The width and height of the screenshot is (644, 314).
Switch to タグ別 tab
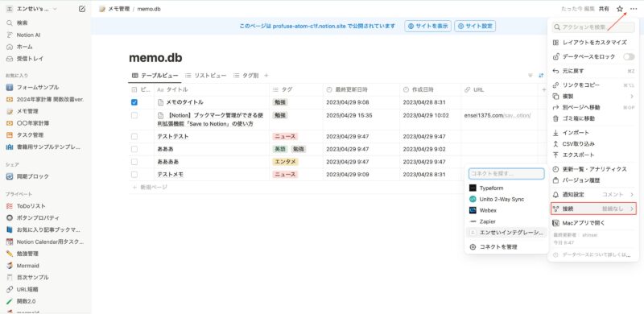246,76
